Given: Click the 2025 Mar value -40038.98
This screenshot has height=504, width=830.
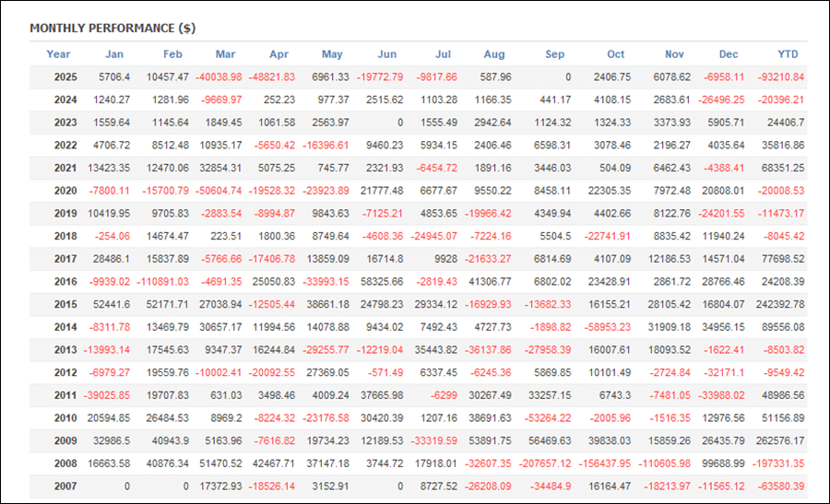Looking at the screenshot, I should pos(219,77).
